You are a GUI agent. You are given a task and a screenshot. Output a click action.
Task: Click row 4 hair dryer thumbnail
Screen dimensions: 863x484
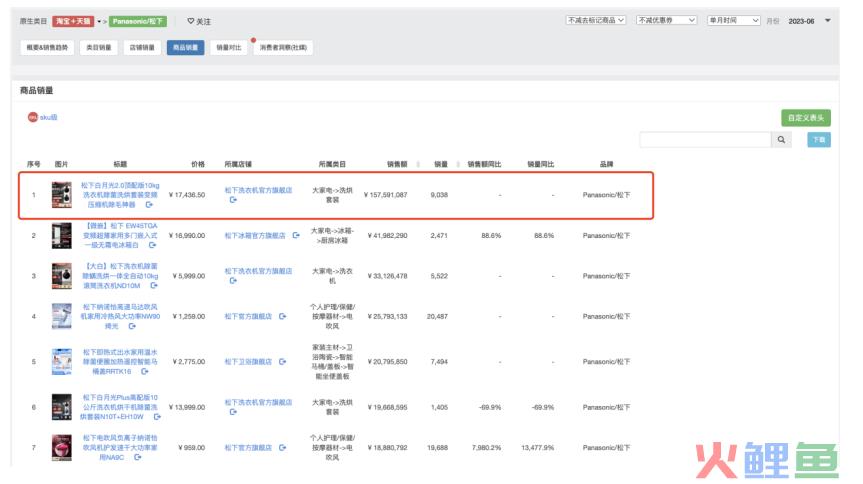click(62, 317)
